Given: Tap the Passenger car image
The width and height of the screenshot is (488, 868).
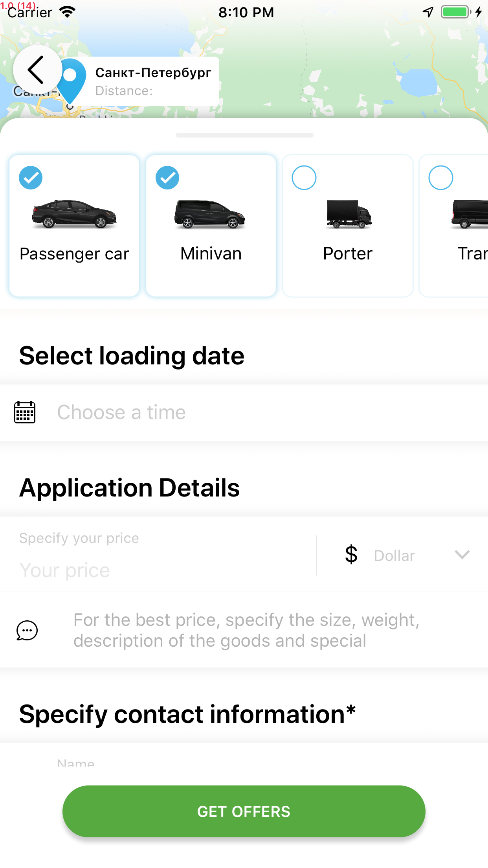Looking at the screenshot, I should tap(74, 213).
